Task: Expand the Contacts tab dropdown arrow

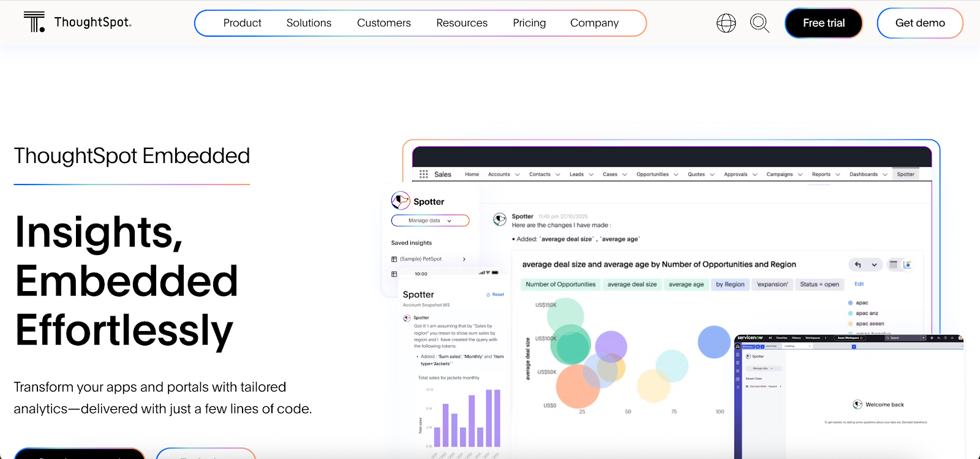Action: (x=558, y=175)
